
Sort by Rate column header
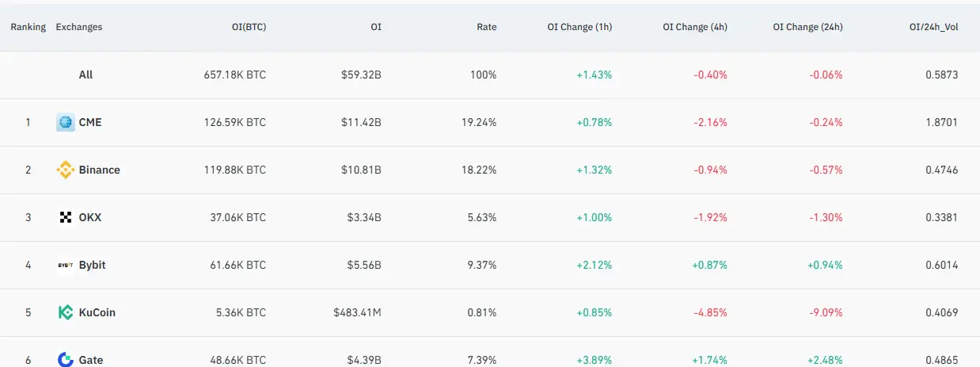(x=487, y=27)
